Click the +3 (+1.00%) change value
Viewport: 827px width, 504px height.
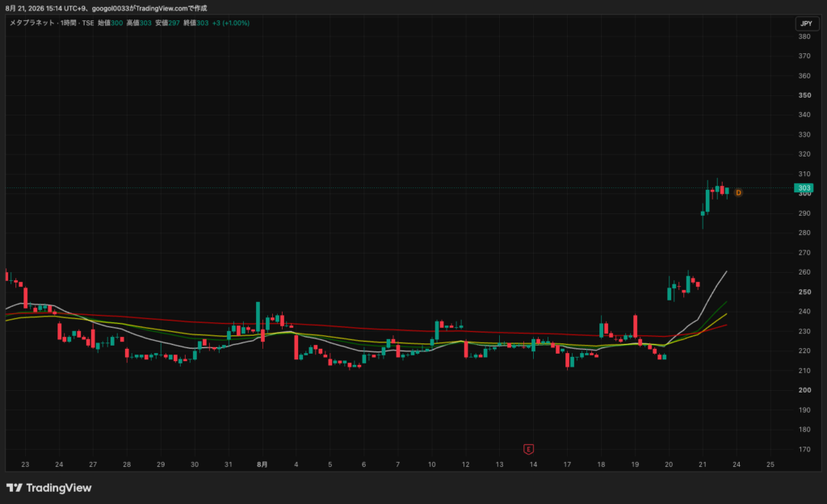click(x=230, y=23)
